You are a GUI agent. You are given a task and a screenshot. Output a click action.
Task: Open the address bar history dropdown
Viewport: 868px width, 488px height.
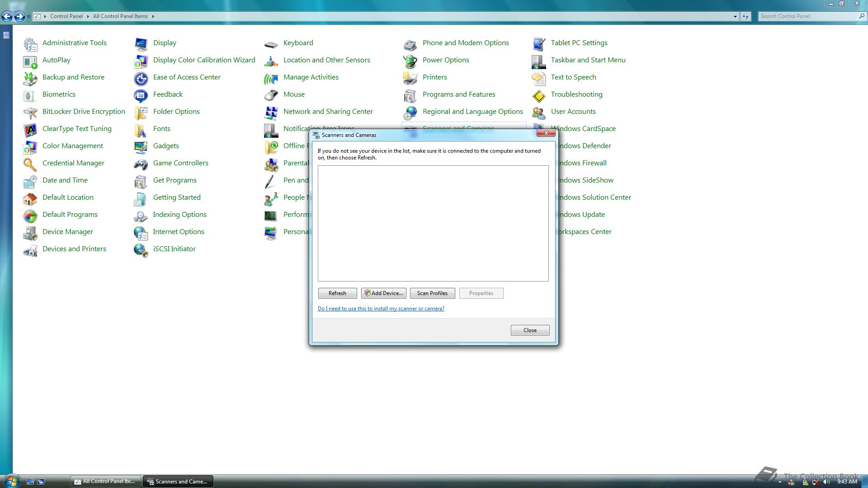(x=735, y=16)
